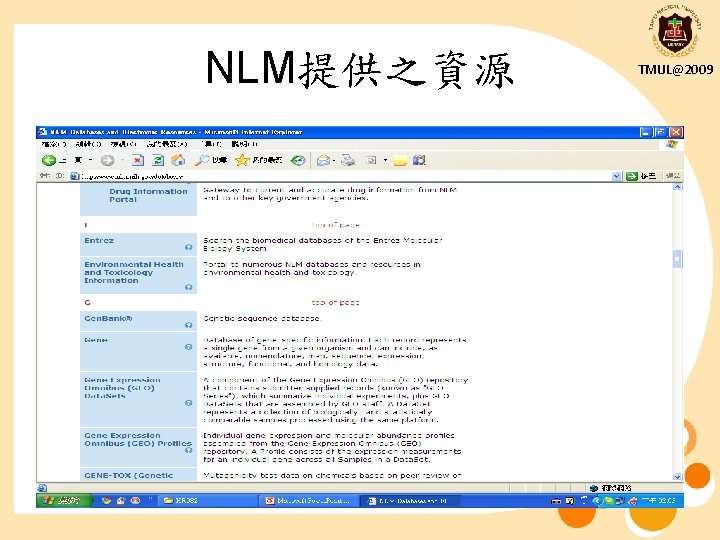720x540 pixels.
Task: Click the Internet zone icon in status bar
Action: tap(594, 488)
